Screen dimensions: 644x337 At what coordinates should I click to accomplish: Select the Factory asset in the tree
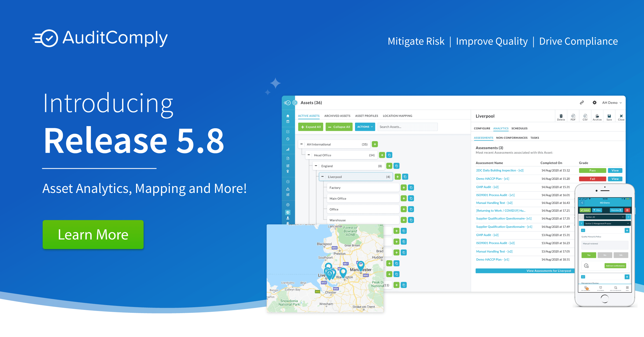click(363, 188)
